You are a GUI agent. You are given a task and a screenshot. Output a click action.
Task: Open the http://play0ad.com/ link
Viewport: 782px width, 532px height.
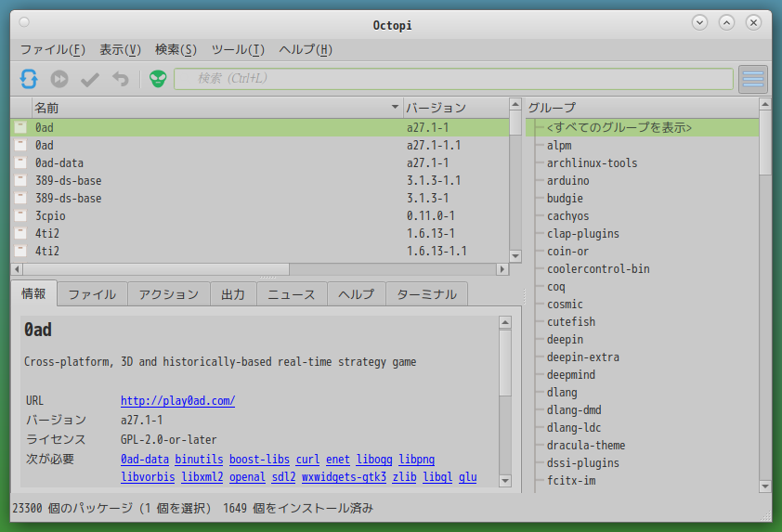coord(177,400)
